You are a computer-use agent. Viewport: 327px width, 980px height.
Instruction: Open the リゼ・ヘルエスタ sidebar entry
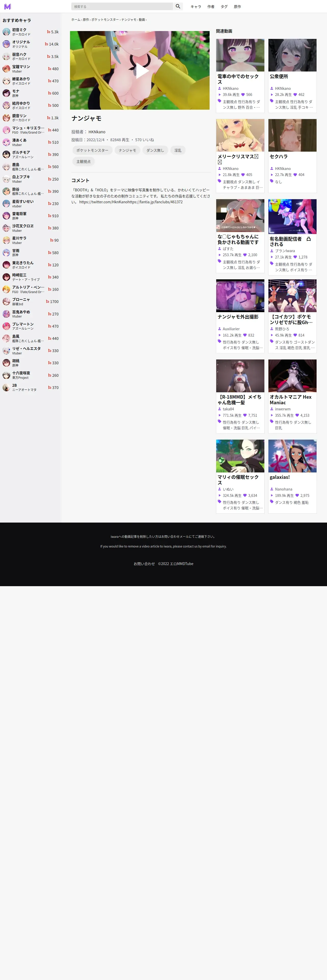[31, 351]
